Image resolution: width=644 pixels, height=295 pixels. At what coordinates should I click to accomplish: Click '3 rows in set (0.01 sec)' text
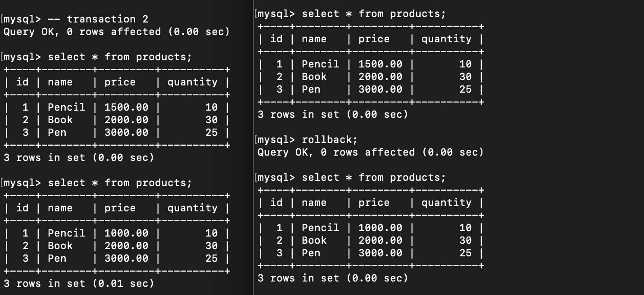pyautogui.click(x=79, y=283)
